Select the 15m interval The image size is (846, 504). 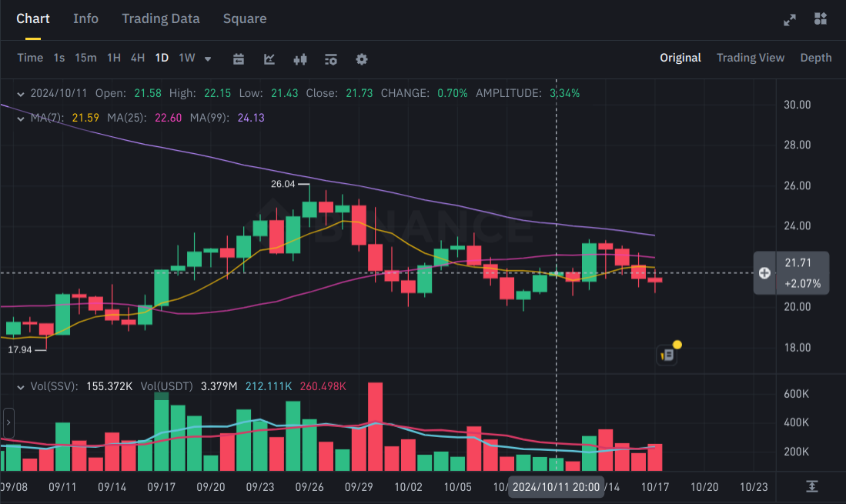[85, 58]
